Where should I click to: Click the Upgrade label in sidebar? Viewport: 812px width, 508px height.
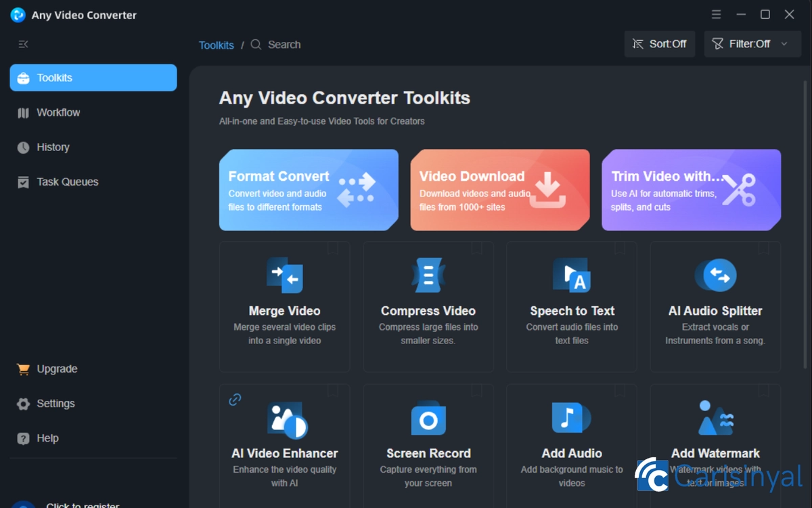pos(57,369)
